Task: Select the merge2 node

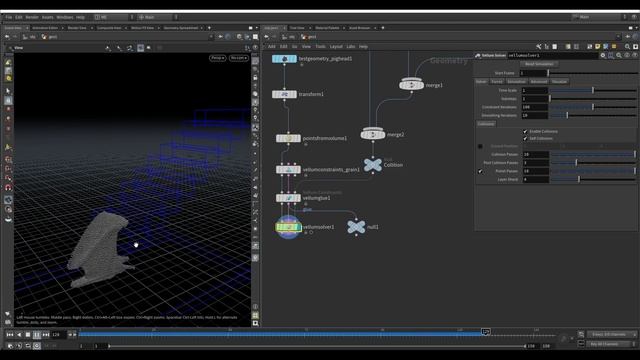Action: [373, 134]
